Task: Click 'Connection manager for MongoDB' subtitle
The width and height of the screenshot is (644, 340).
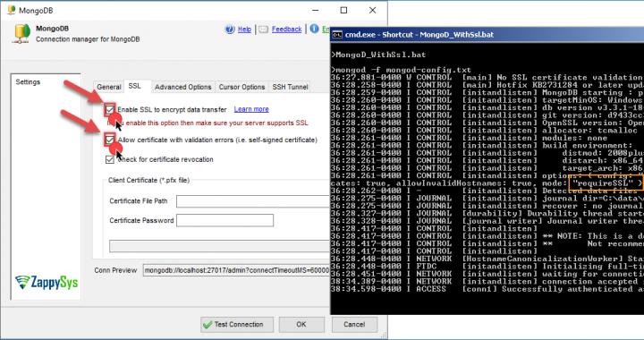Action: coord(88,39)
